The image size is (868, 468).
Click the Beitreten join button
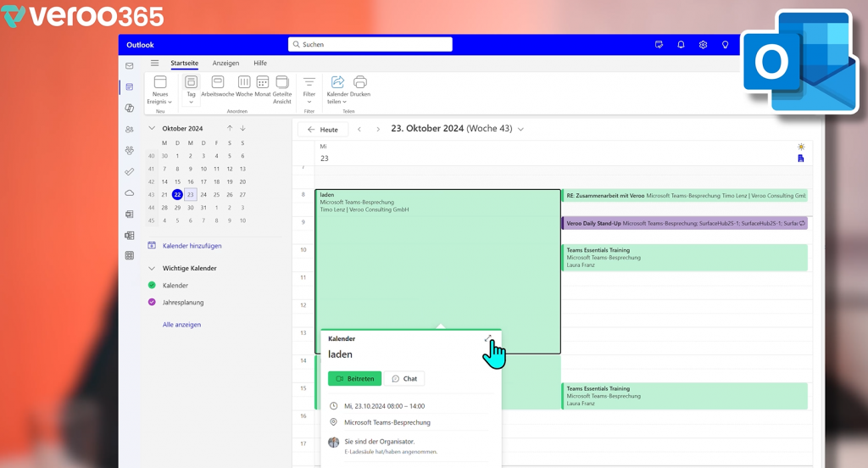click(x=354, y=379)
